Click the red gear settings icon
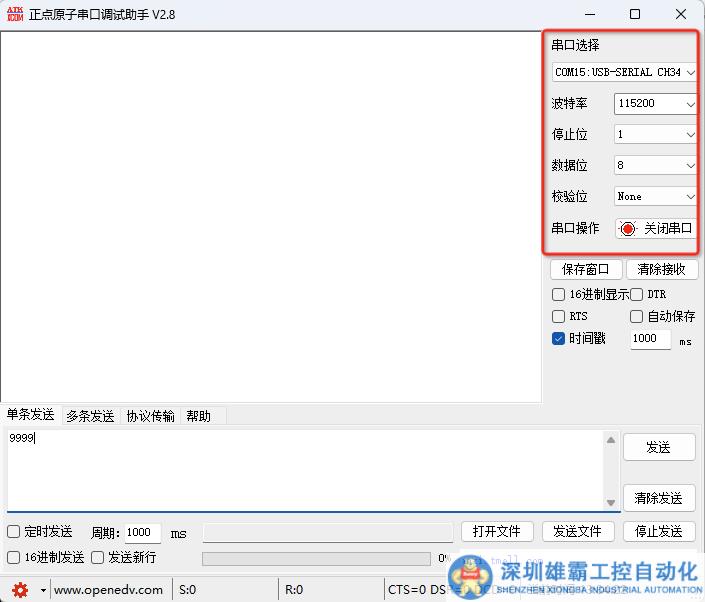This screenshot has height=602, width=705. click(20, 589)
